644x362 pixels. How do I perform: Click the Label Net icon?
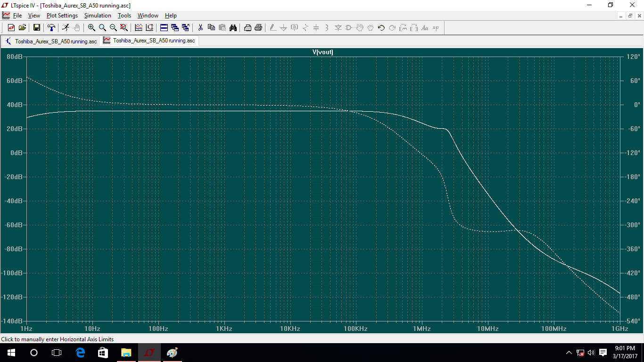294,28
